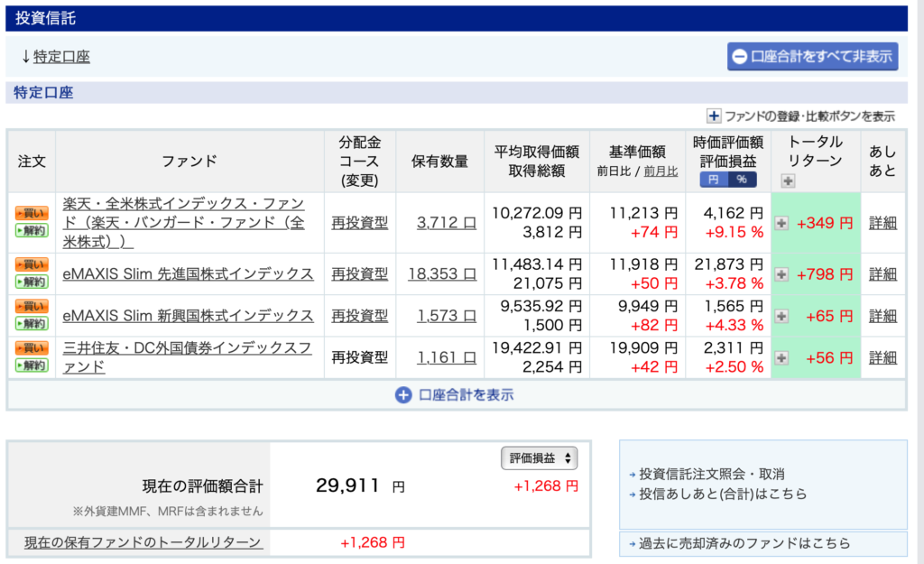Image resolution: width=924 pixels, height=564 pixels.
Task: Click total valuation amount 29,911 円
Action: (x=360, y=486)
